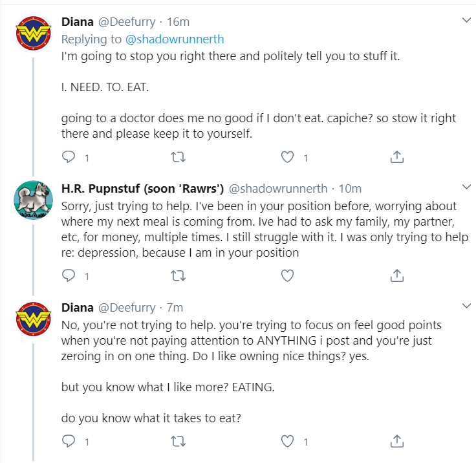Retweet Diana's 'I NEED TO EAT' tweet
Viewport: 476px width, 463px height.
click(x=178, y=157)
